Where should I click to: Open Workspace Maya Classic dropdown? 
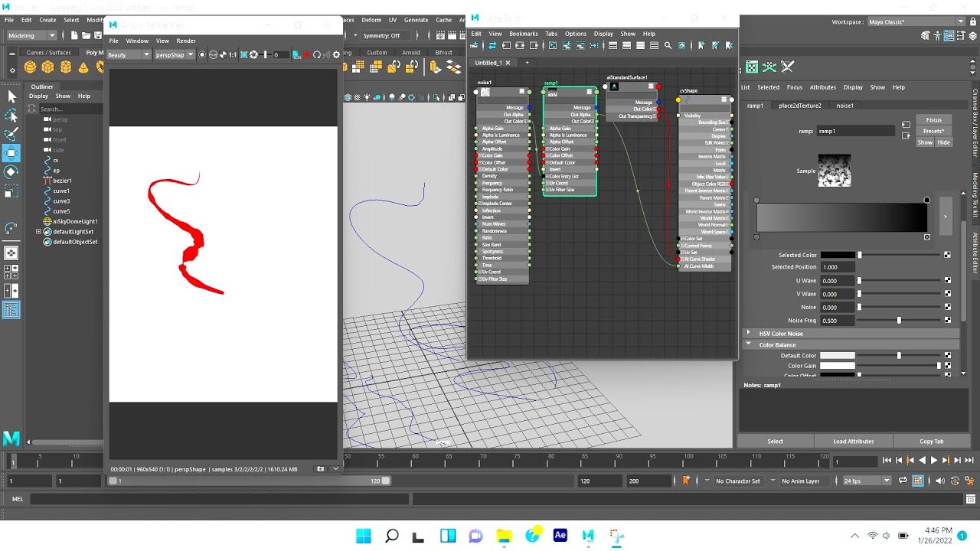(916, 21)
